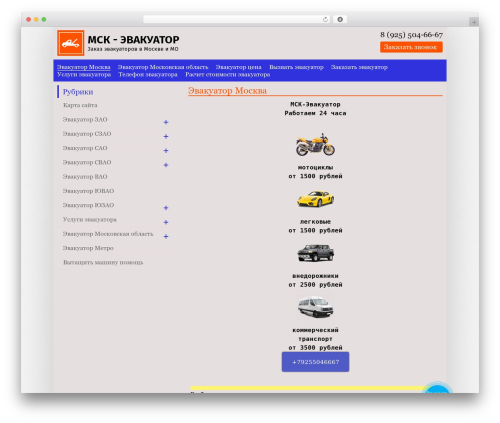Click the site tagline under the title
The height and width of the screenshot is (423, 500).
click(x=133, y=49)
